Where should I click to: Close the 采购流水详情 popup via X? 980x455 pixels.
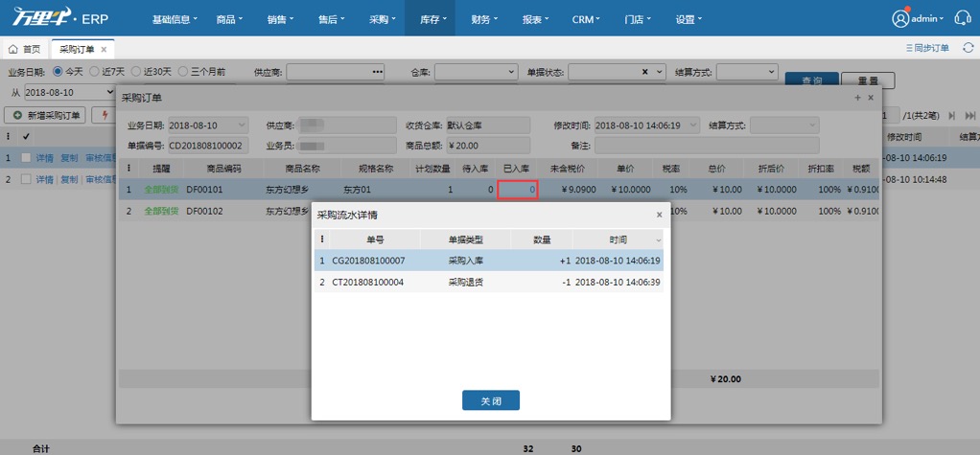[x=659, y=215]
